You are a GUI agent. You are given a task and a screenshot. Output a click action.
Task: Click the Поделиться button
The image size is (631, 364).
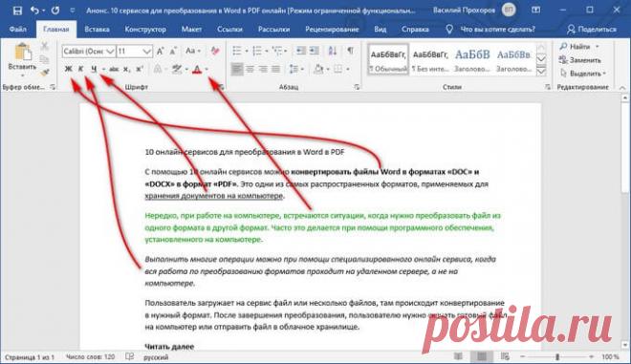592,29
